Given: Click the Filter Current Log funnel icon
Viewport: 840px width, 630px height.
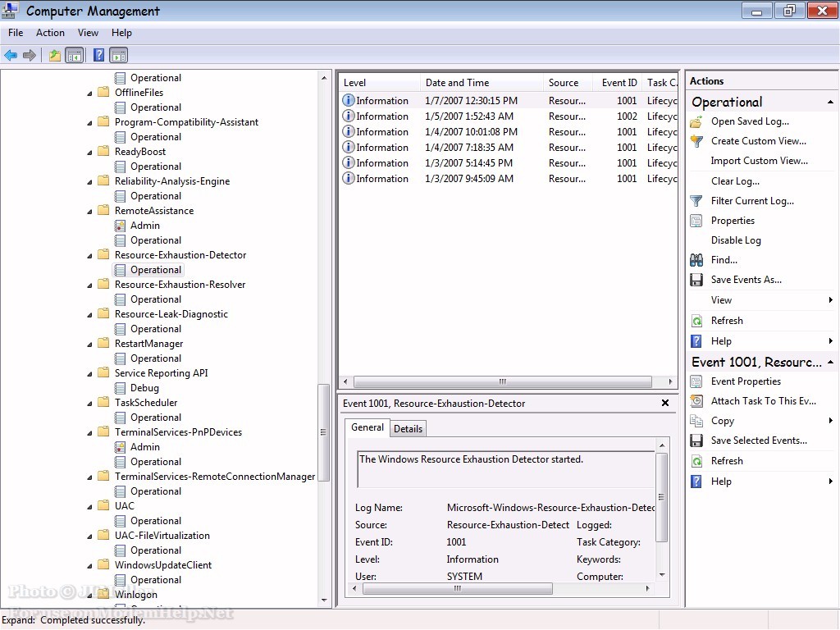Looking at the screenshot, I should [696, 201].
